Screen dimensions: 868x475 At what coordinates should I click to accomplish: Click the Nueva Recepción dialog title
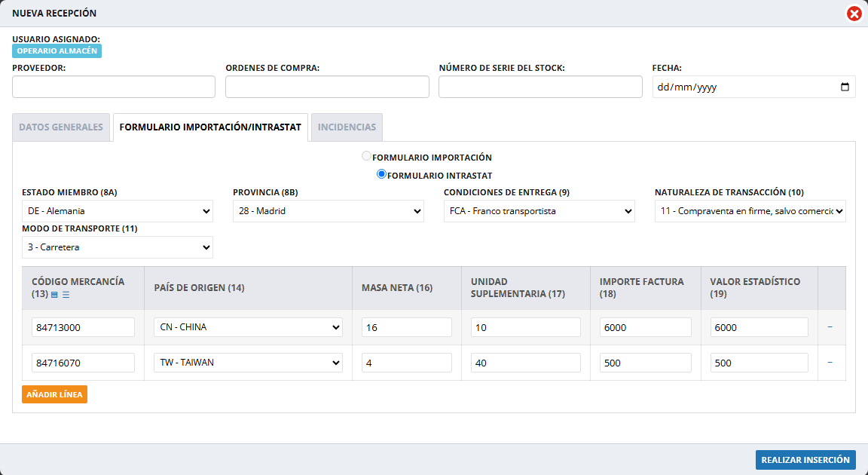(x=54, y=14)
